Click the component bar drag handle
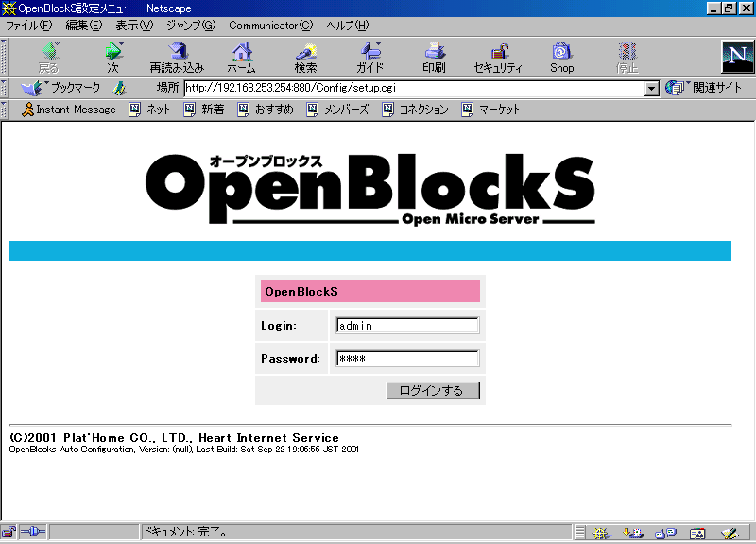756x544 pixels. pyautogui.click(x=580, y=533)
